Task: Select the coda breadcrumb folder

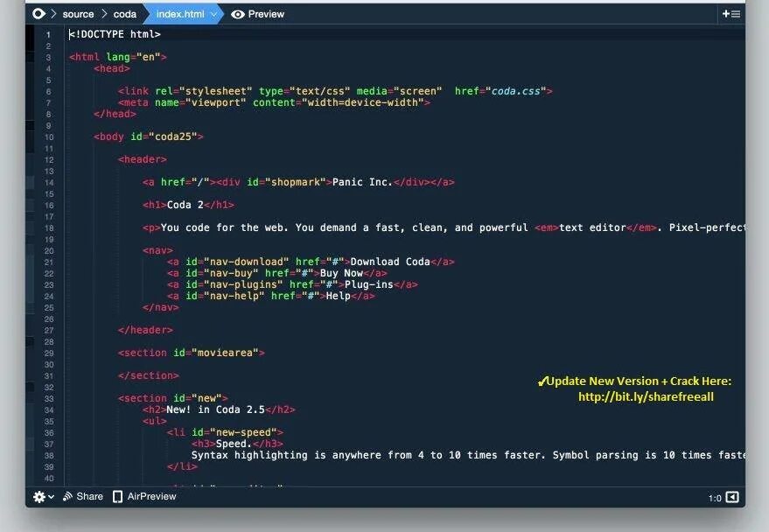Action: (124, 14)
